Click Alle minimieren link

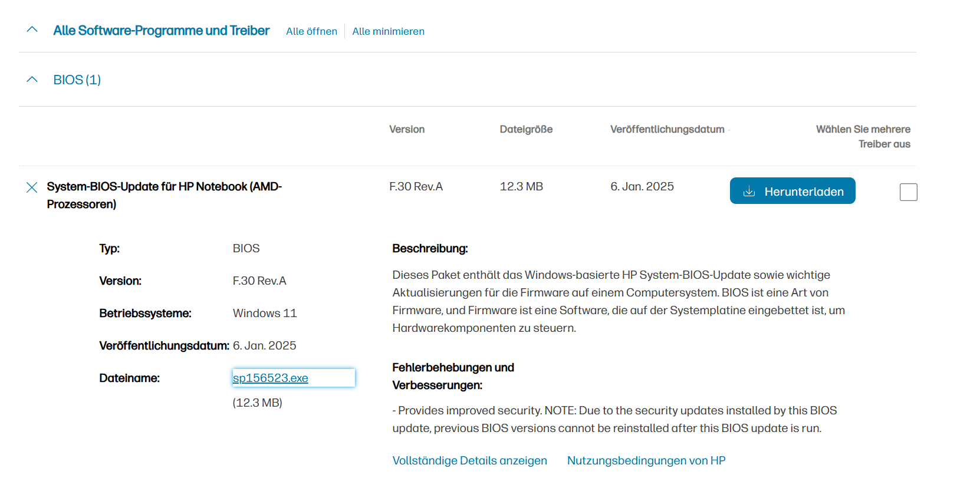[388, 31]
